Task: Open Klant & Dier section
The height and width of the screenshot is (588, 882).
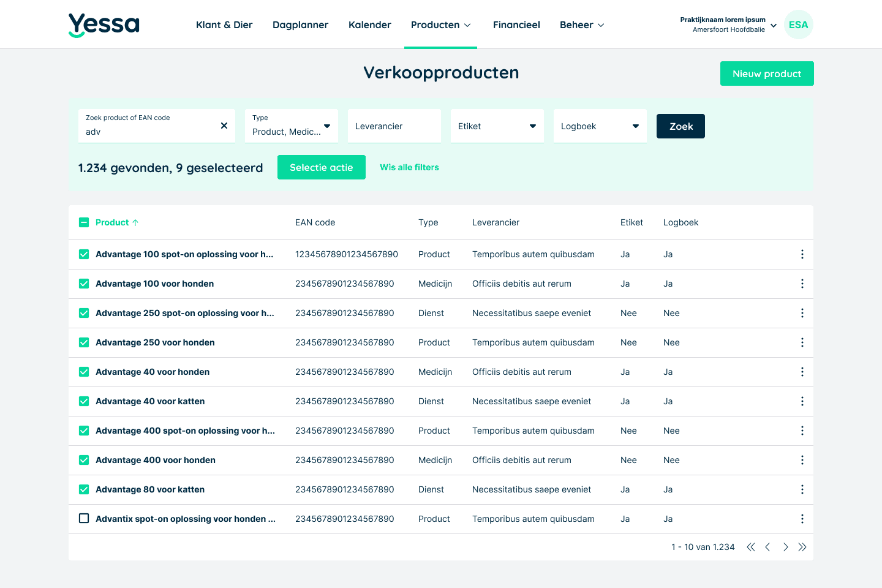Action: point(224,24)
